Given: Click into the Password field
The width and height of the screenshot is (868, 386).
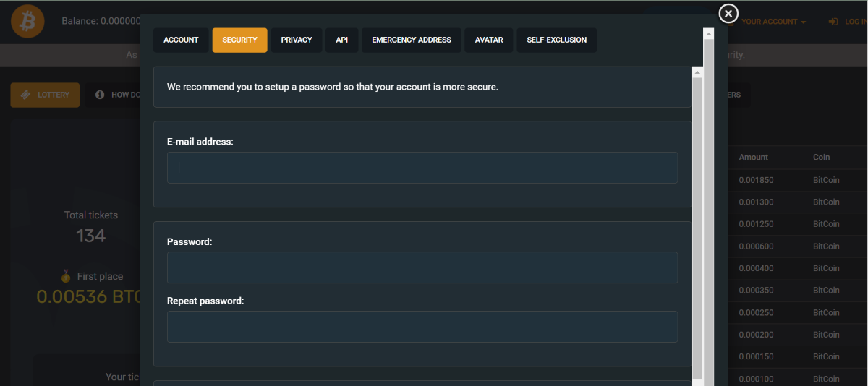Looking at the screenshot, I should point(422,267).
